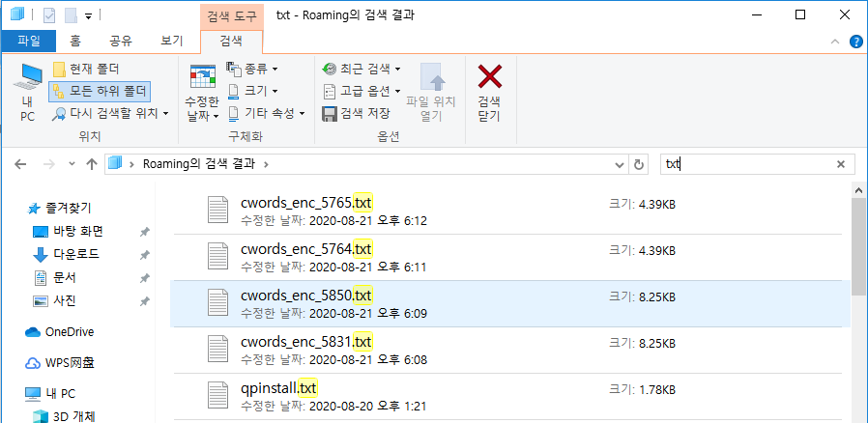
Task: Open Downloads (다운로드) in the navigation pane
Action: tap(67, 254)
